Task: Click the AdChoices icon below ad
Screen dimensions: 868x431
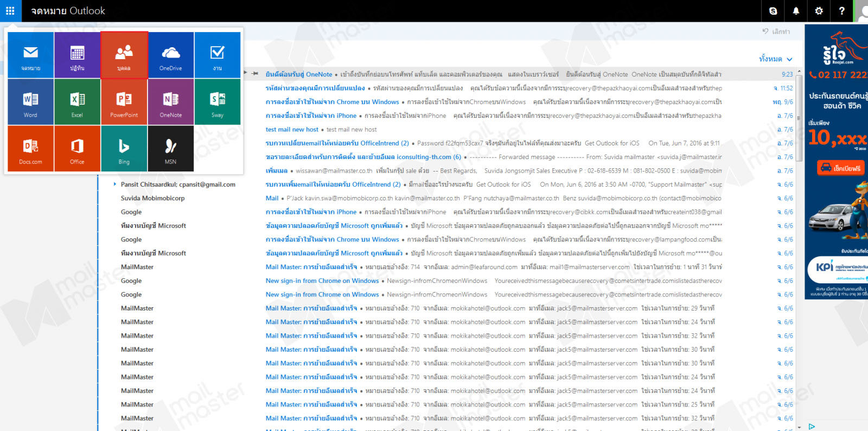Action: pos(812,427)
